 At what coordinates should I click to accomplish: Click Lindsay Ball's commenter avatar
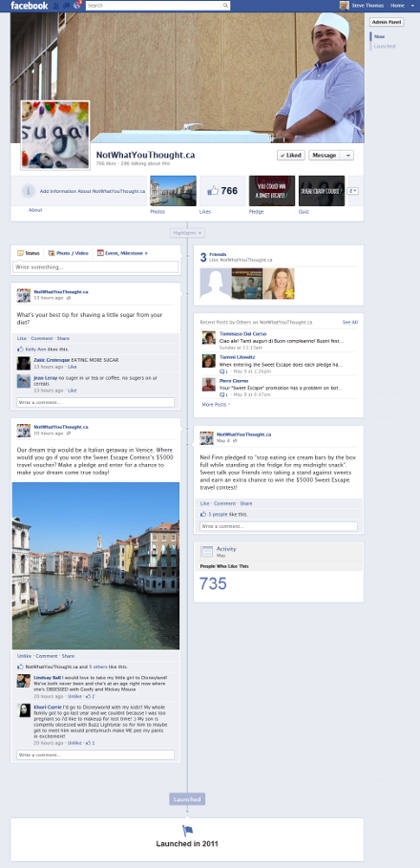pos(23,681)
